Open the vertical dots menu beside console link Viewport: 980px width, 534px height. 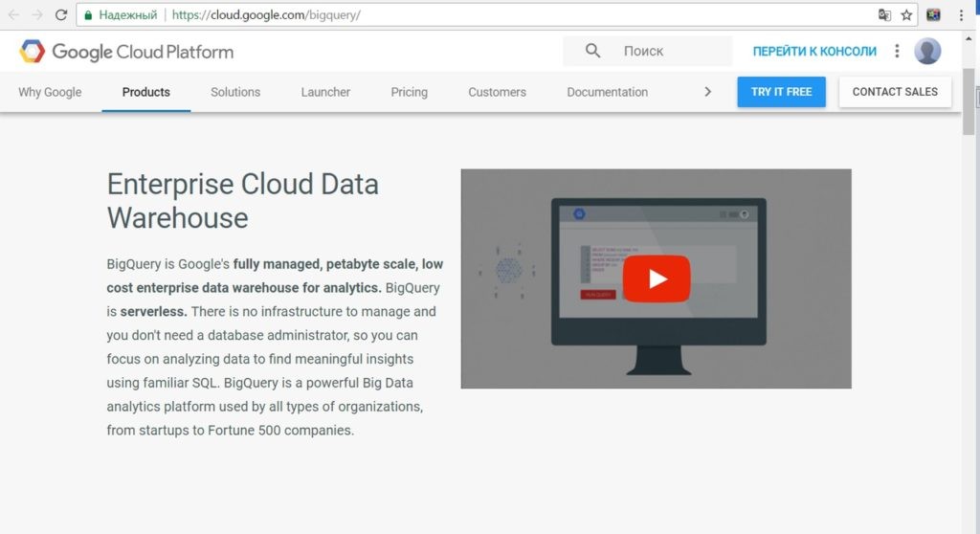tap(897, 52)
